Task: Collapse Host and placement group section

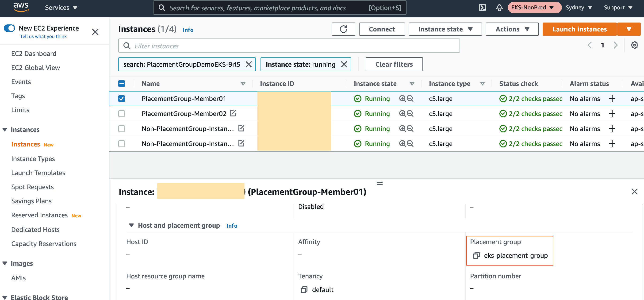Action: coord(131,226)
